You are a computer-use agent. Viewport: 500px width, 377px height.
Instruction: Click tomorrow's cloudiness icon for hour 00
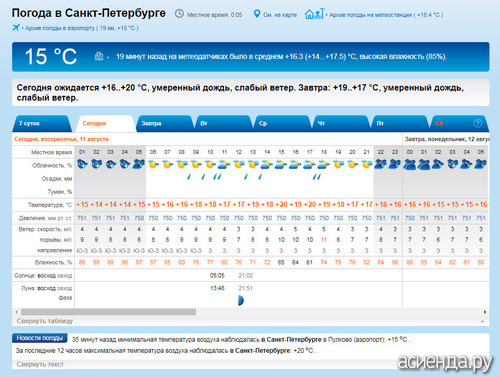(x=410, y=164)
